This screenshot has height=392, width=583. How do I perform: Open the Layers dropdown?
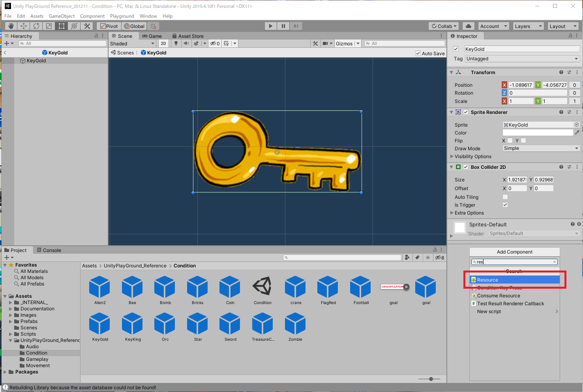coord(529,26)
